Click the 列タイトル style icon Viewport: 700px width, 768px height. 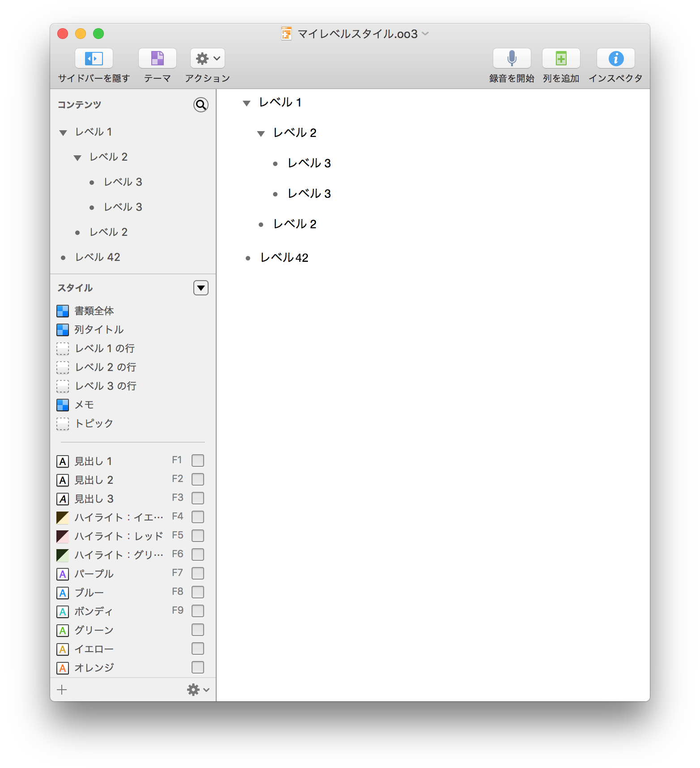click(x=63, y=330)
